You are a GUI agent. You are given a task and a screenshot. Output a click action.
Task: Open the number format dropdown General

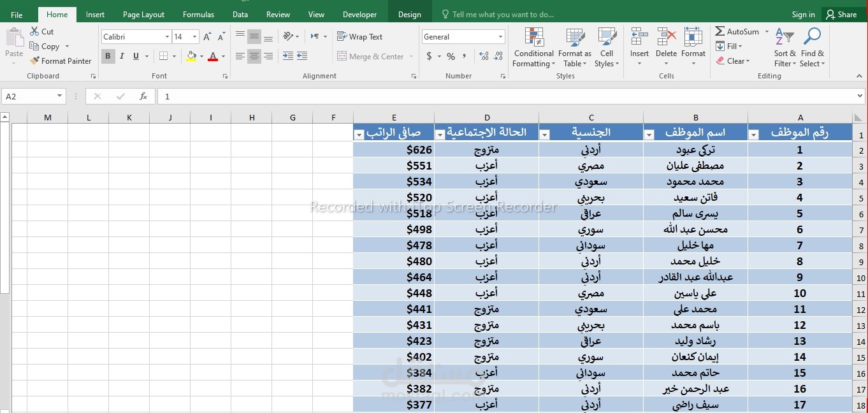click(x=500, y=37)
